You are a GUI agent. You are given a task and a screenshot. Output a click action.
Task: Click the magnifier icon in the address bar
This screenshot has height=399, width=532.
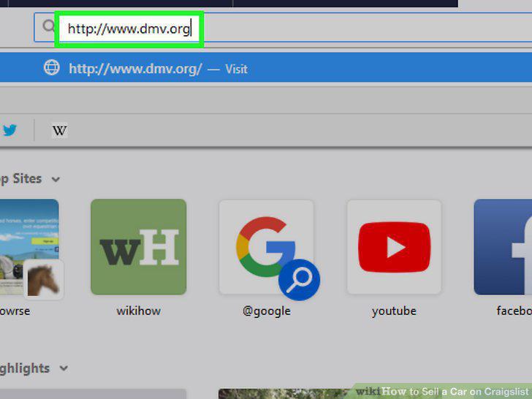tap(48, 26)
